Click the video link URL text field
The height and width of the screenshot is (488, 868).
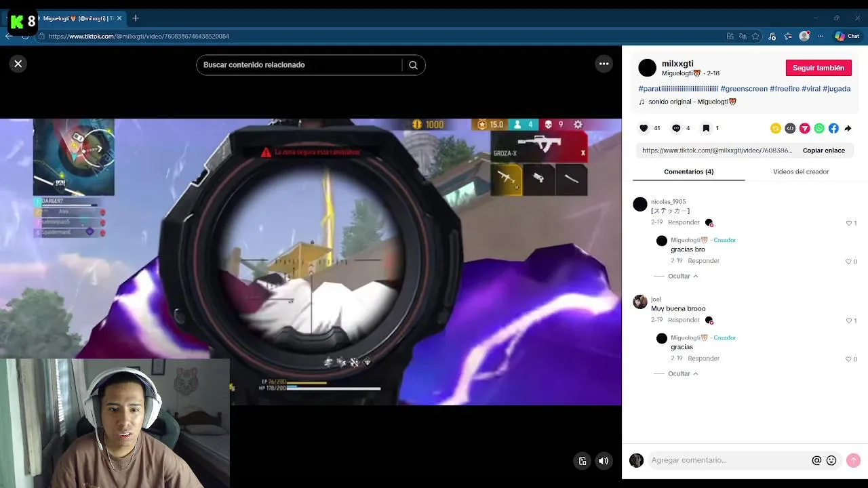click(x=716, y=150)
